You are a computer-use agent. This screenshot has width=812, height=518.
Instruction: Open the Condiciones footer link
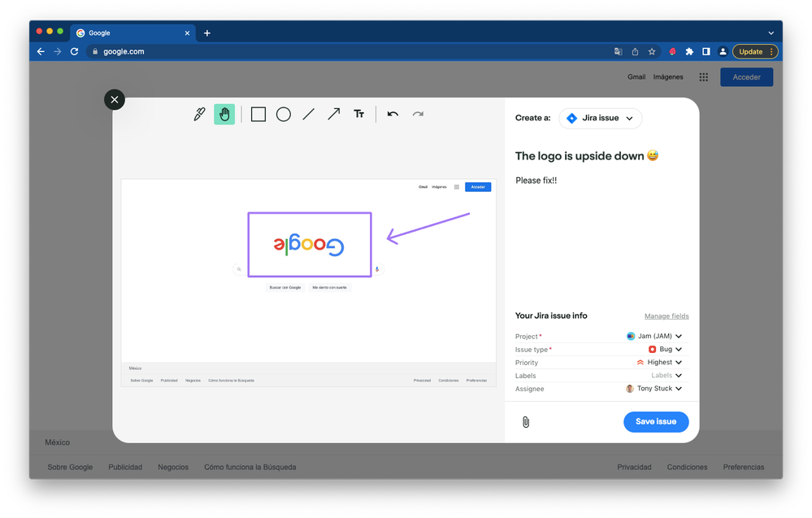coord(687,467)
